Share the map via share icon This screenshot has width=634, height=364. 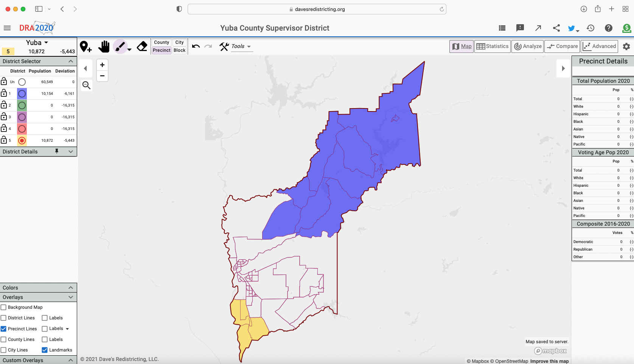tap(556, 28)
